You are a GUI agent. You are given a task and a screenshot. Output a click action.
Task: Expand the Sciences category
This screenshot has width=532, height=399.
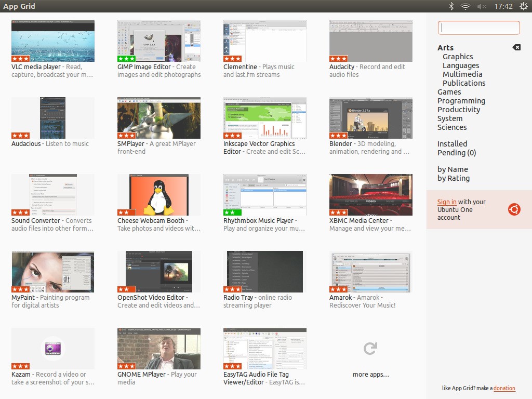tap(452, 127)
